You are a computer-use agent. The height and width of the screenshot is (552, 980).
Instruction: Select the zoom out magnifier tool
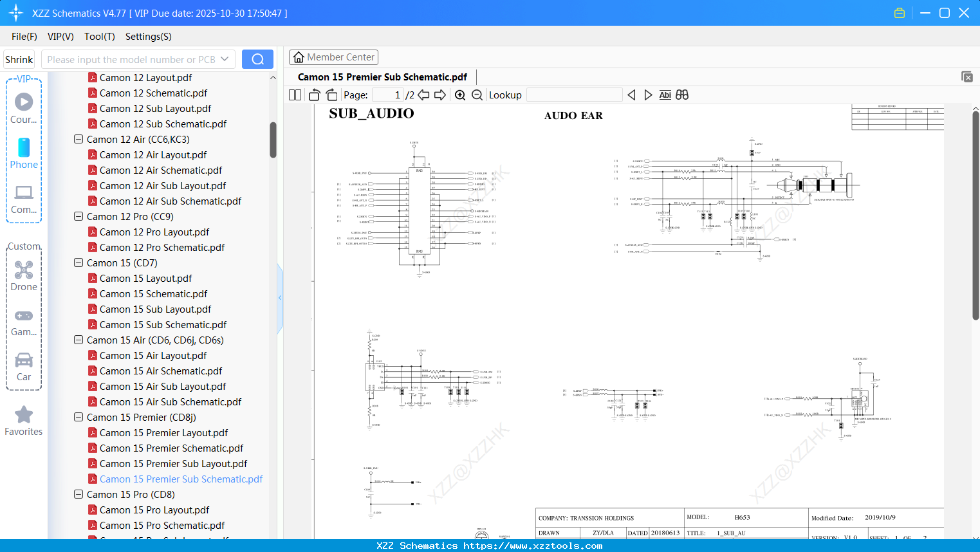point(477,95)
